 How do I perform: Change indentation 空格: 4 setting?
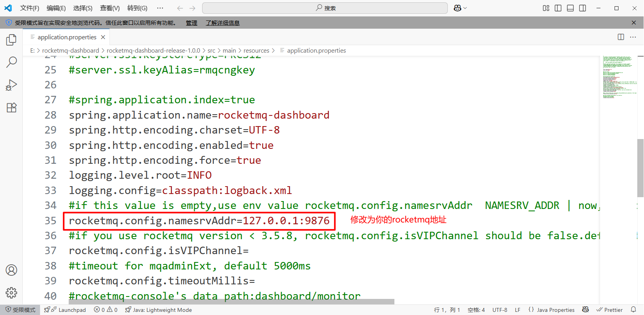point(476,310)
